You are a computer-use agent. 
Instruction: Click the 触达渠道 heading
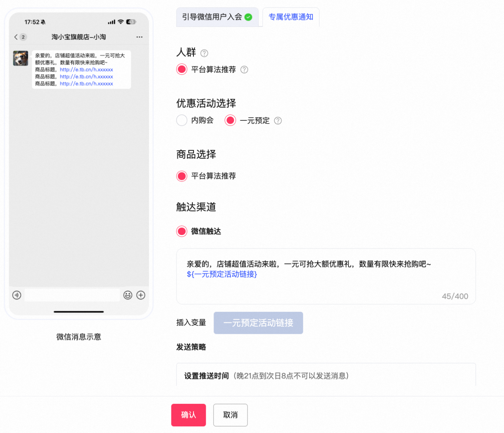pyautogui.click(x=196, y=207)
